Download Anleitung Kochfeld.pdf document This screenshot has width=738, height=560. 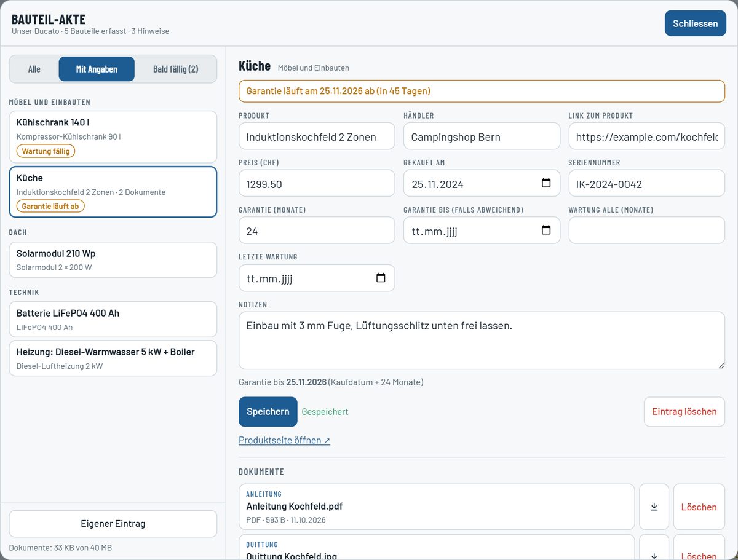tap(654, 507)
